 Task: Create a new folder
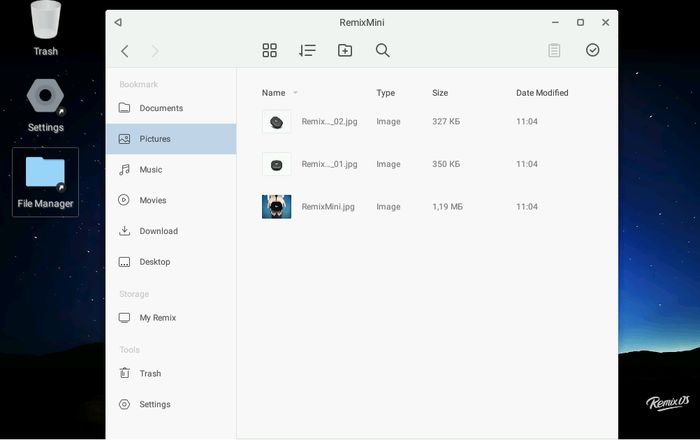coord(345,50)
